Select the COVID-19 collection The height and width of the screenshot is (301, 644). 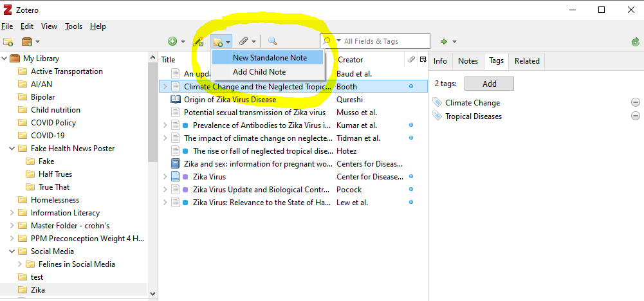tap(48, 136)
